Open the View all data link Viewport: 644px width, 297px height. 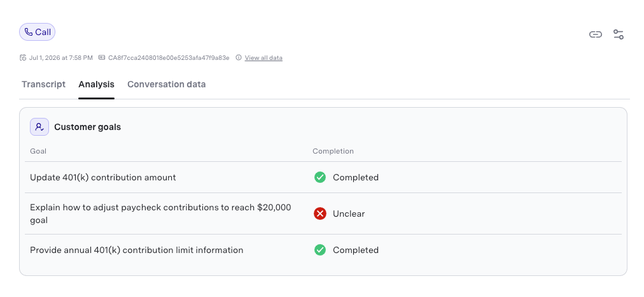263,57
